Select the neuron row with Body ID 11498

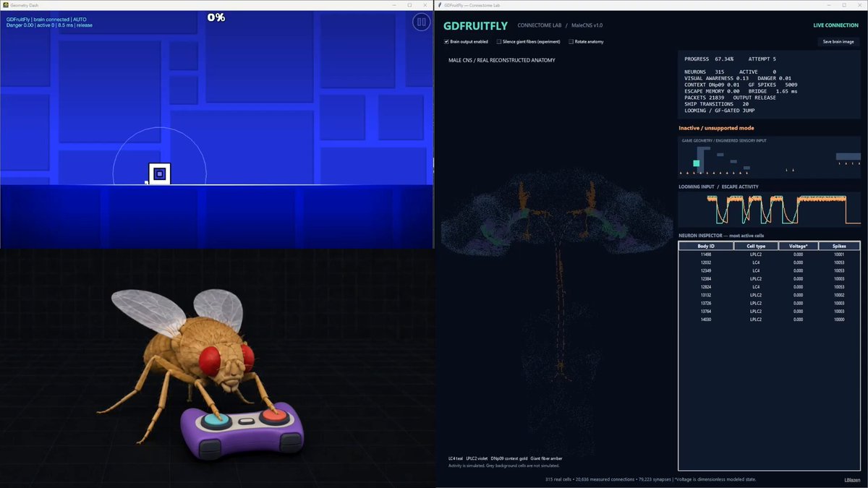(x=769, y=254)
